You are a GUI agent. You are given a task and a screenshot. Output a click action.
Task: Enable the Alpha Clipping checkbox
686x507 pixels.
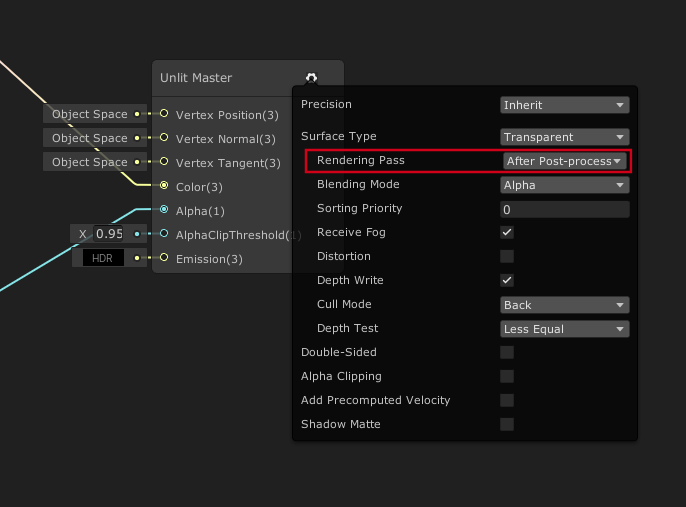[x=507, y=376]
